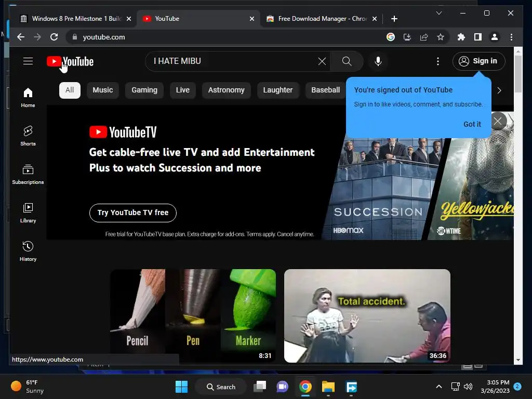Click the Sign in button
The image size is (532, 399).
(x=478, y=61)
